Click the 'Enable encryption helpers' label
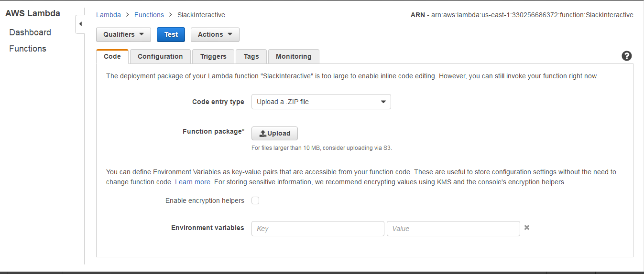The height and width of the screenshot is (274, 644). click(x=205, y=200)
